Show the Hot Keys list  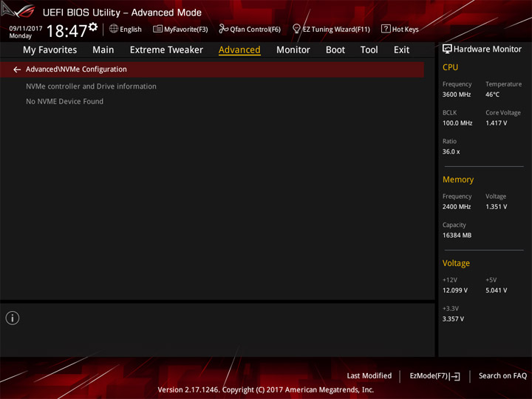406,30
